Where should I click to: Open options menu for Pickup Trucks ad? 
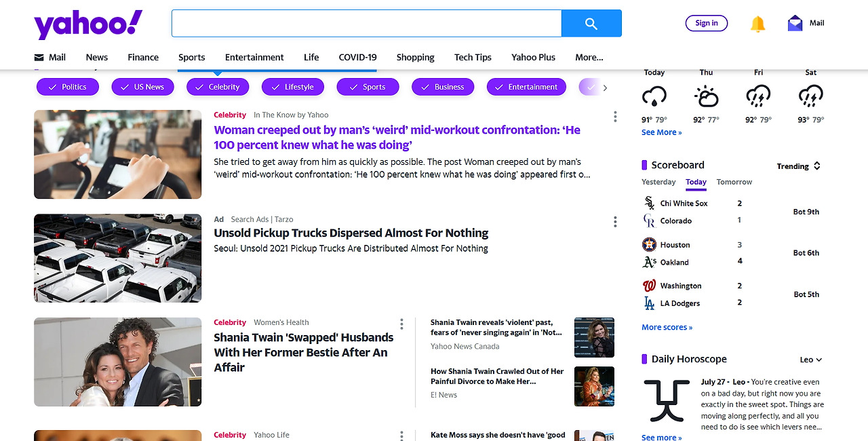coord(615,222)
